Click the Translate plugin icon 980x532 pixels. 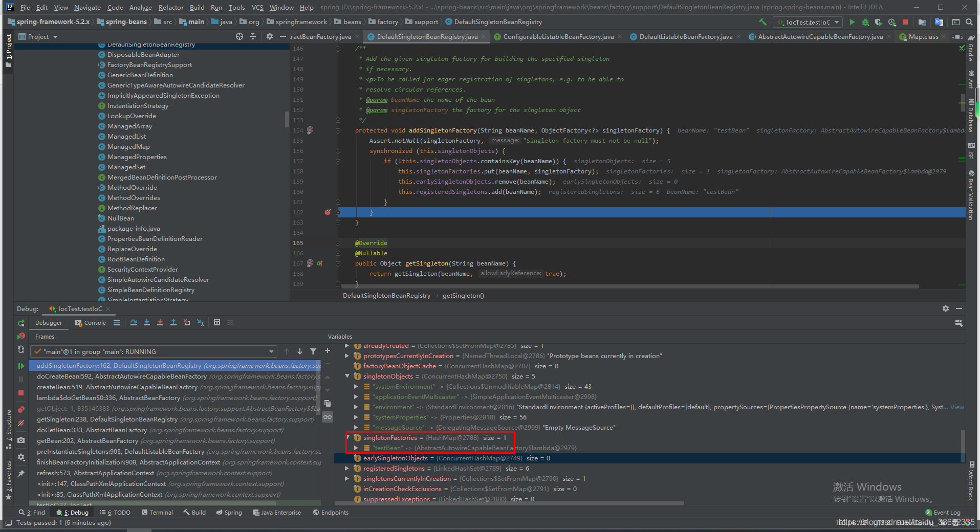939,22
